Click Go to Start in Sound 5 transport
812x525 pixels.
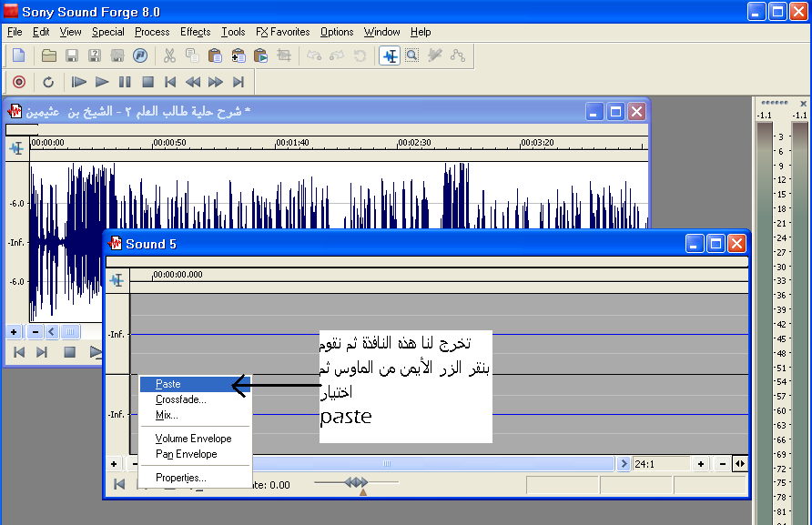(x=119, y=484)
